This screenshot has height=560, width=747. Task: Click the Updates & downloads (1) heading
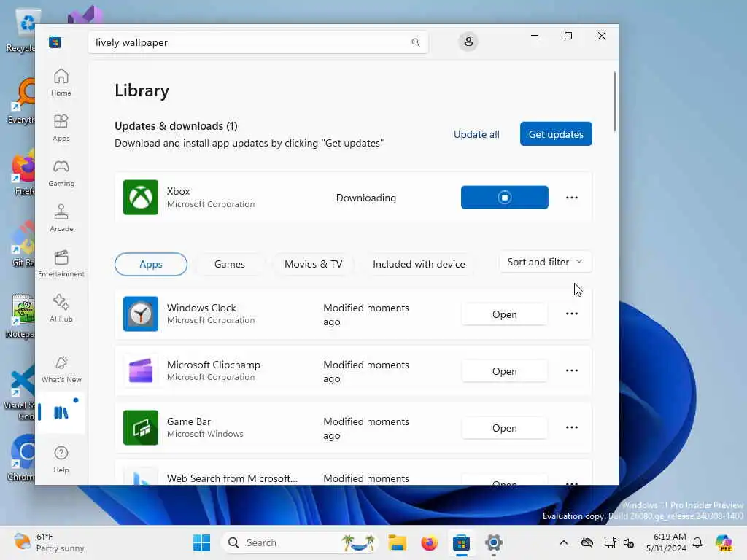point(176,125)
